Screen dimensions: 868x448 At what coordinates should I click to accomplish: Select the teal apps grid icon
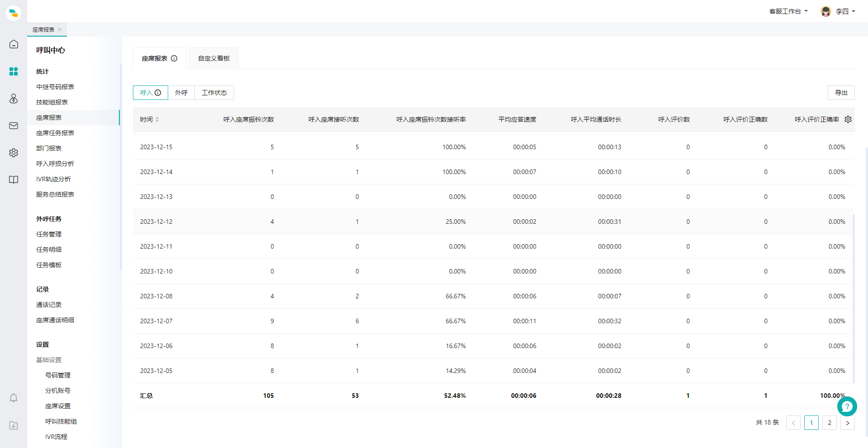[14, 71]
